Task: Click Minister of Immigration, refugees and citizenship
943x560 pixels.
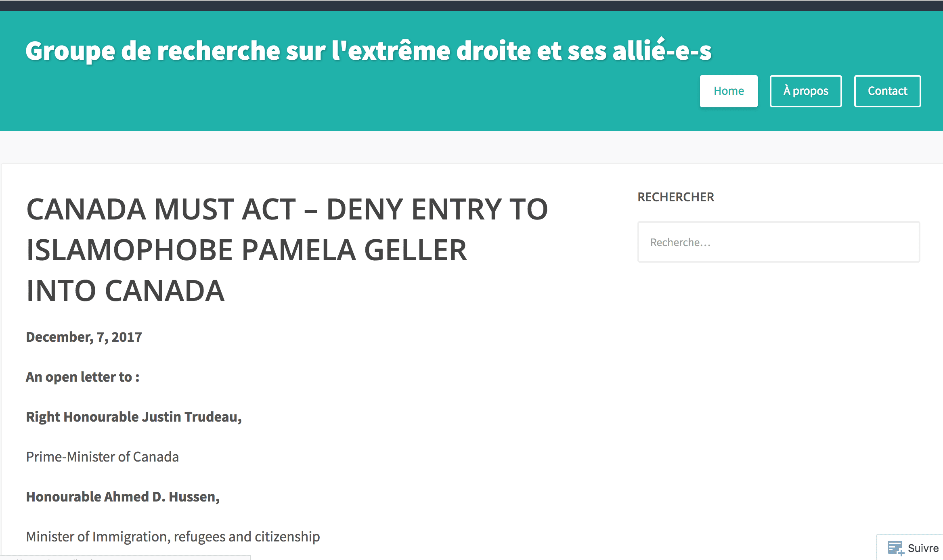Action: point(173,537)
